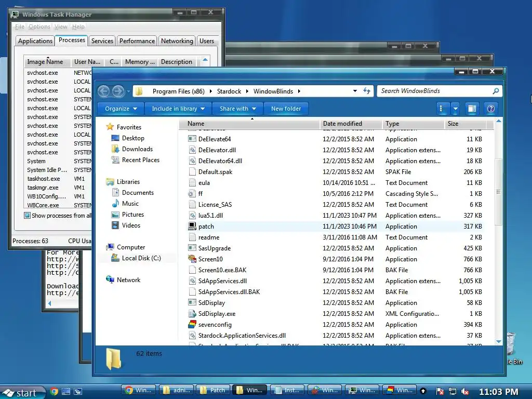This screenshot has width=532, height=399.
Task: Refresh the WindowBlinds folder view
Action: click(x=367, y=91)
